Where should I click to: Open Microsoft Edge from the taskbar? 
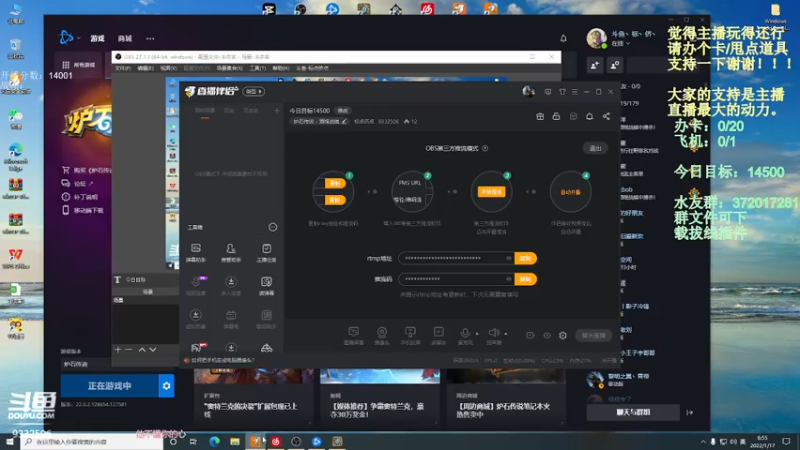coord(214,441)
